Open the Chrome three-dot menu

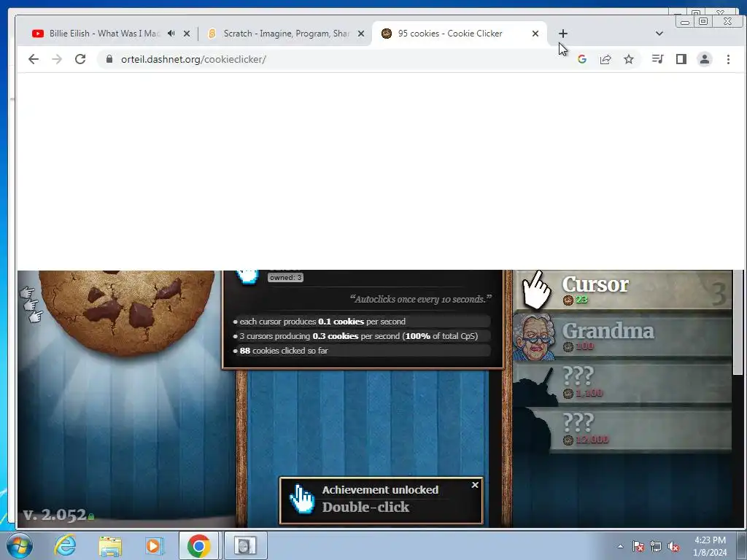coord(728,59)
